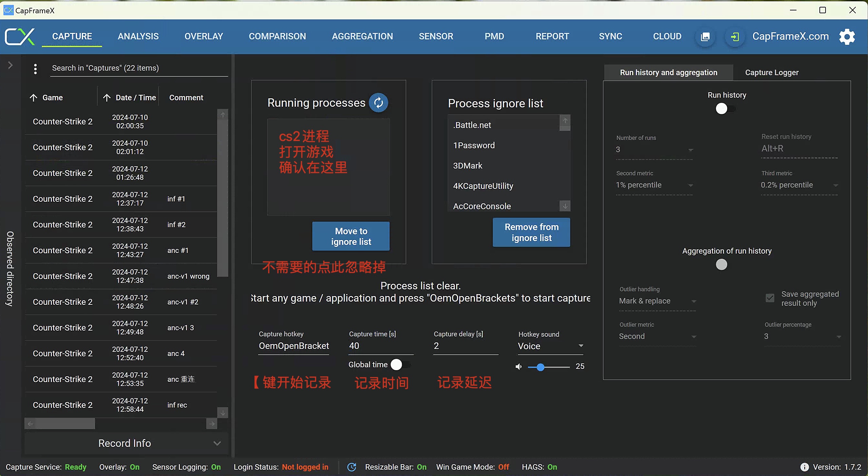868x476 pixels.
Task: Select 1Password in ignore list
Action: click(x=504, y=145)
